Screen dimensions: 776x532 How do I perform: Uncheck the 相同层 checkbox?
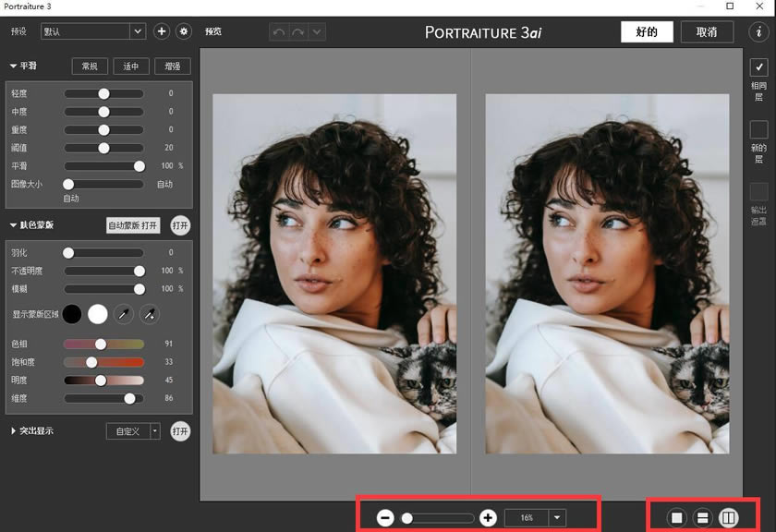pyautogui.click(x=758, y=66)
